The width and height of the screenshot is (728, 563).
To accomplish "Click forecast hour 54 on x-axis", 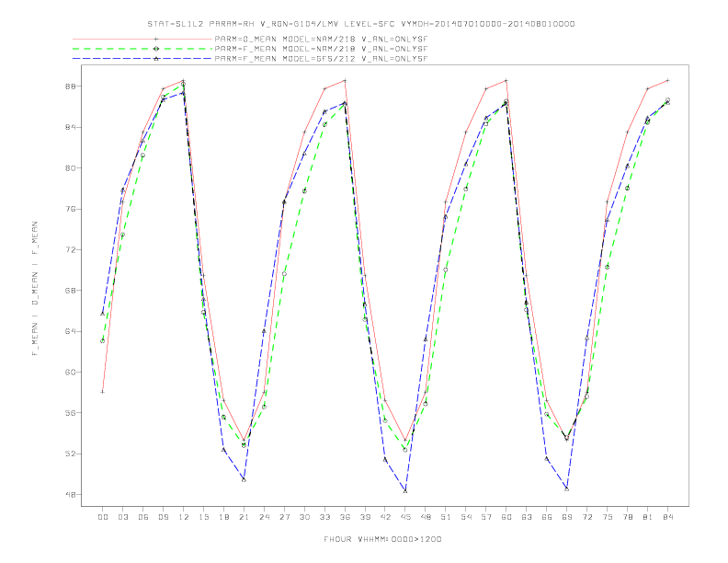I will [466, 517].
